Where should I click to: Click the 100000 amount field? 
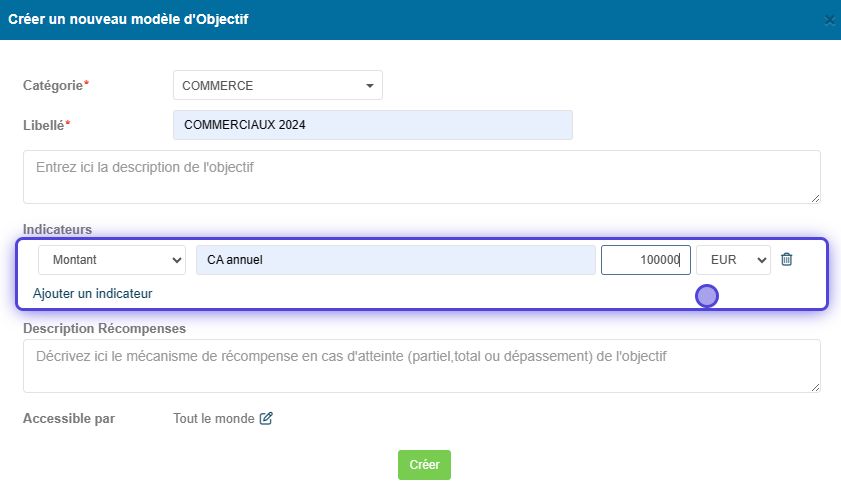pyautogui.click(x=646, y=260)
